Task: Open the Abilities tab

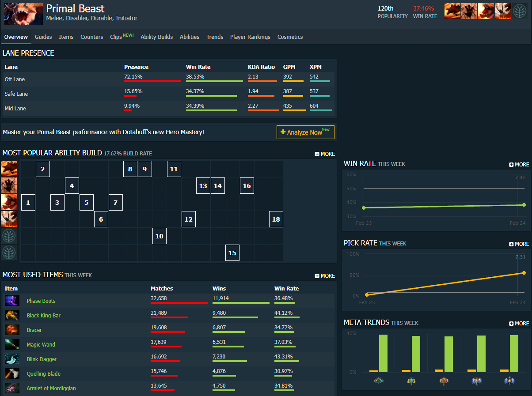Action: click(190, 37)
